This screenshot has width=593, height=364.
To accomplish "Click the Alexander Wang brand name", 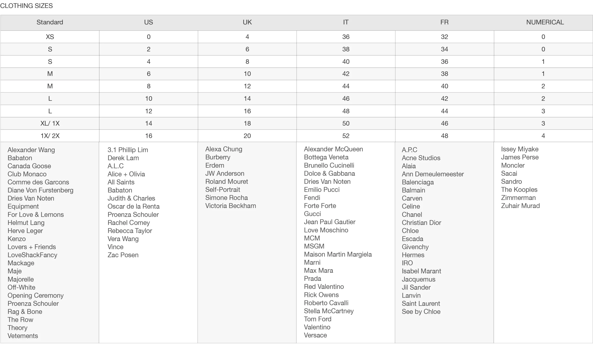I will (31, 150).
